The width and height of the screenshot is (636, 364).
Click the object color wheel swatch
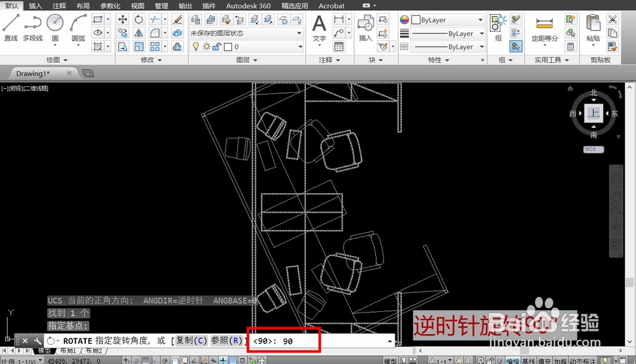(x=404, y=20)
